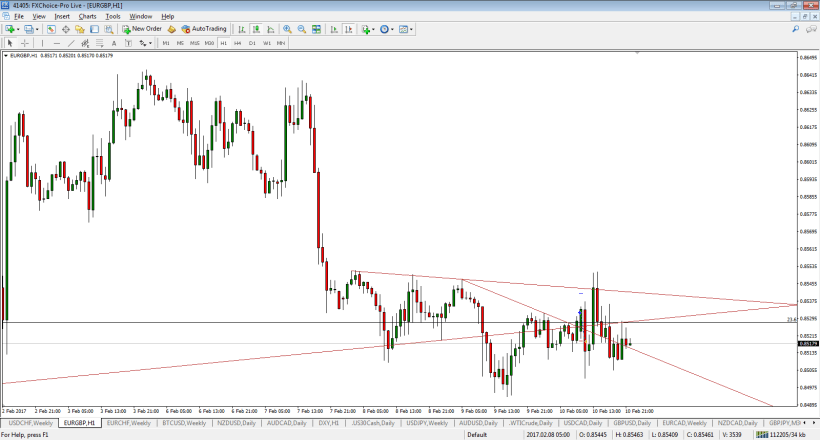
Task: Click the New Chart icon
Action: coord(9,29)
